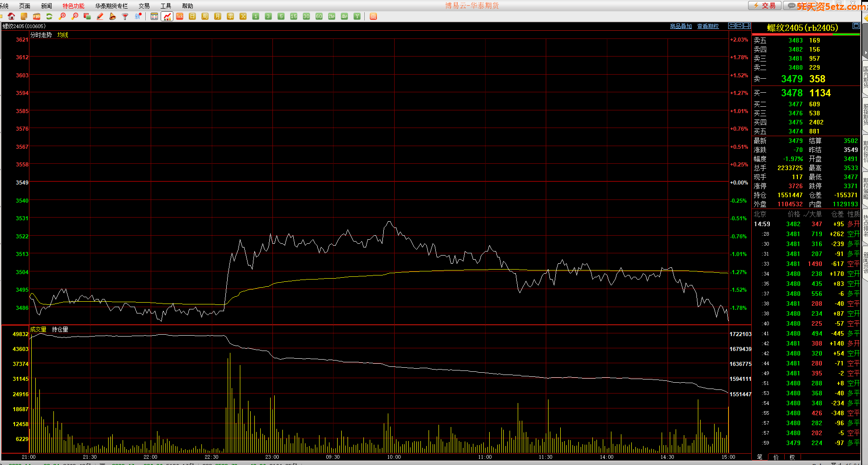Navigate to previous contract left arrow
The height and width of the screenshot is (465, 868).
click(731, 26)
